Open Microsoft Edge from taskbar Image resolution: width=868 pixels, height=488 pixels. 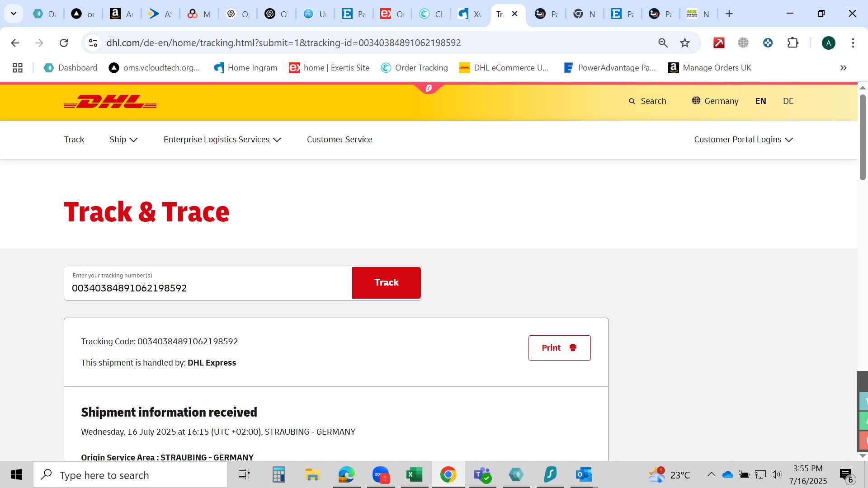click(346, 475)
